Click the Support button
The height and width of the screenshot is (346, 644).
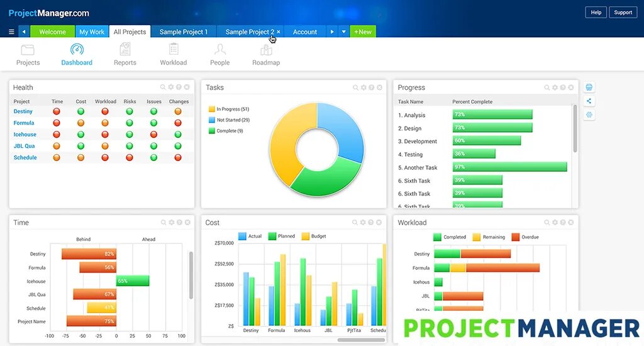click(623, 13)
